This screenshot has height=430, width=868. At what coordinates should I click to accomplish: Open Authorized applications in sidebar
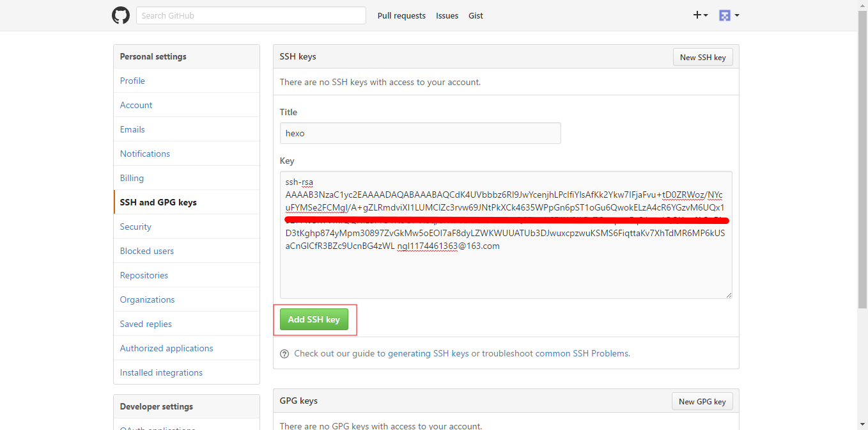[166, 348]
